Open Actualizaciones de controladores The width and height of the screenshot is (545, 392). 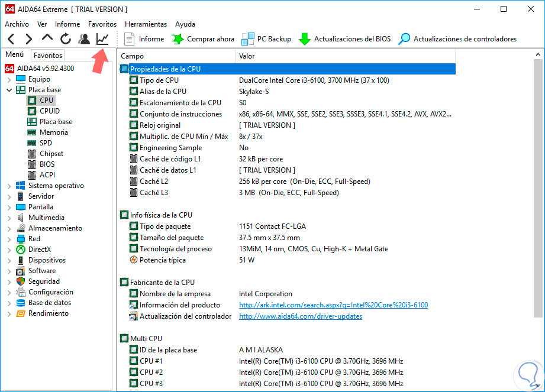(457, 39)
